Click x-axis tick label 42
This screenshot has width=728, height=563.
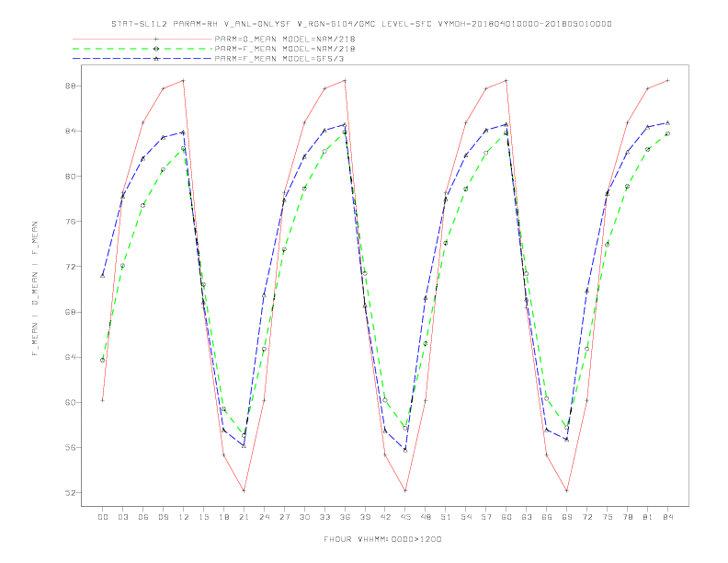[385, 517]
